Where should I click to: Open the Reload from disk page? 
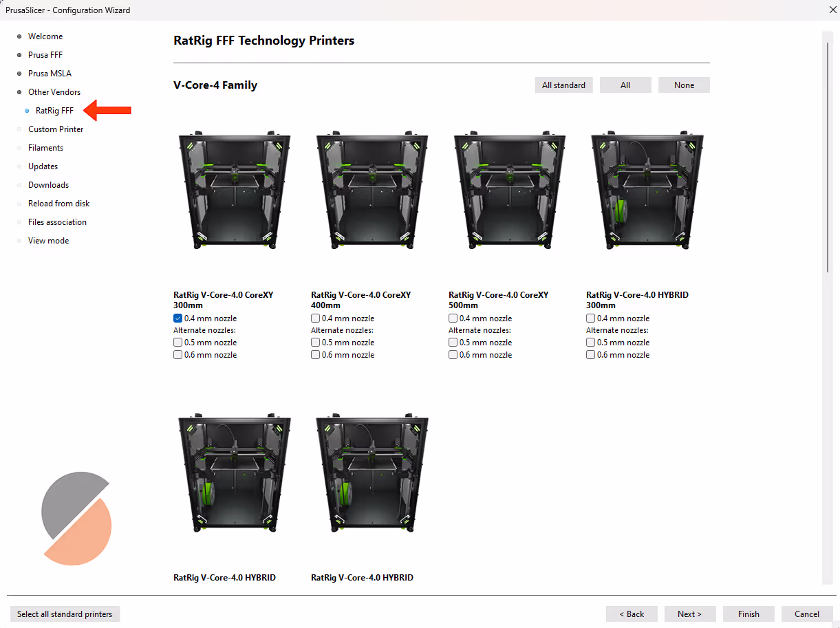click(58, 204)
